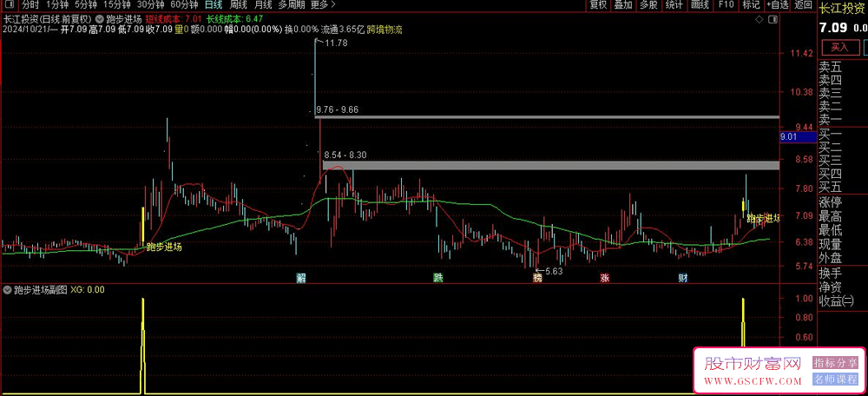Click the 长江投资 stock name in sidebar
Viewport: 868px width, 396px height.
tap(840, 10)
